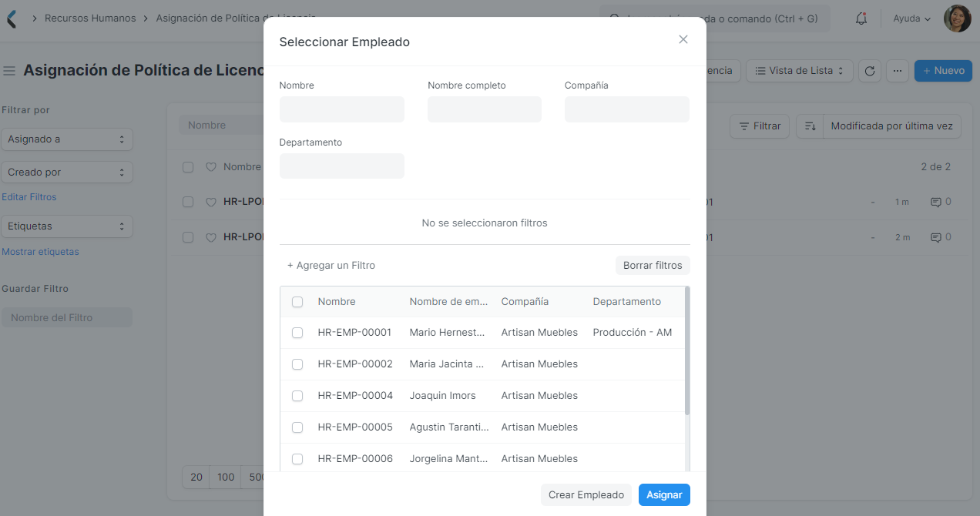Image resolution: width=980 pixels, height=516 pixels.
Task: Check the select-all employees checkbox
Action: [x=297, y=302]
